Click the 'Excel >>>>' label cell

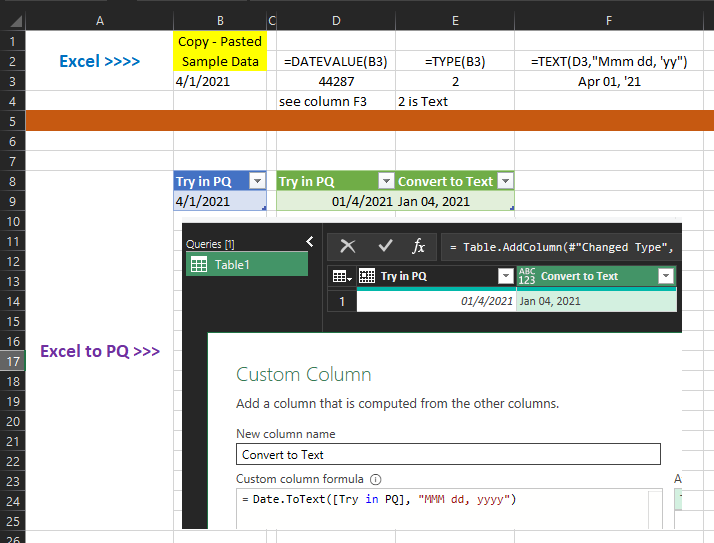point(100,61)
